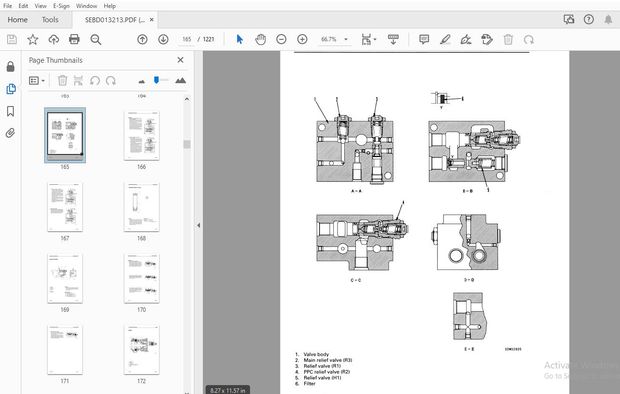620x394 pixels.
Task: Open the Bookmarks sidebar icon
Action: (x=11, y=111)
